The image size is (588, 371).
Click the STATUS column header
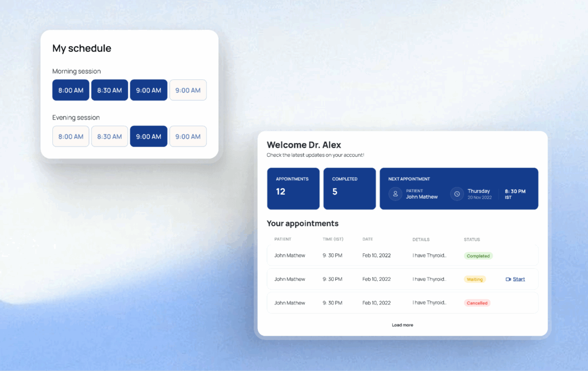tap(472, 239)
